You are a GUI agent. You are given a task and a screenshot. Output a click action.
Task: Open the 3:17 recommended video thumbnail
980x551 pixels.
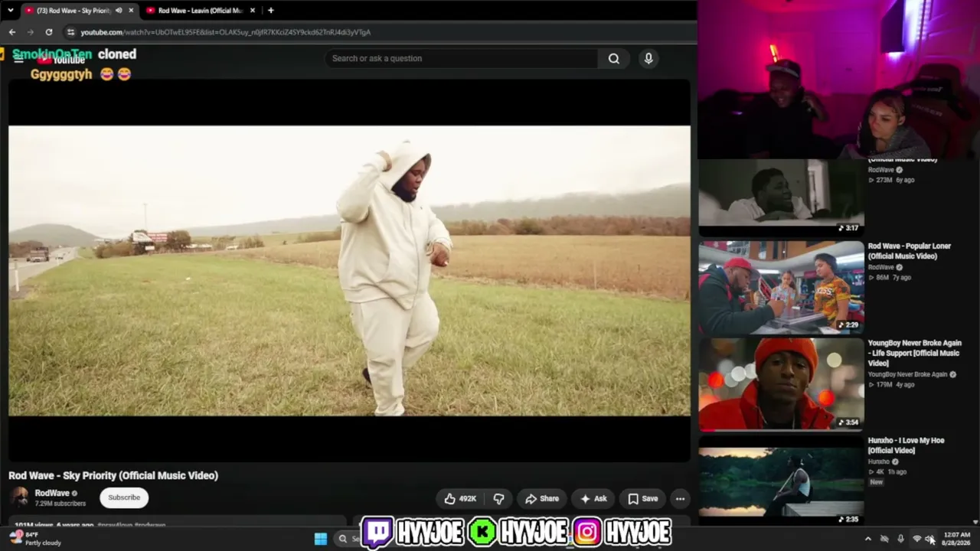[x=781, y=197]
